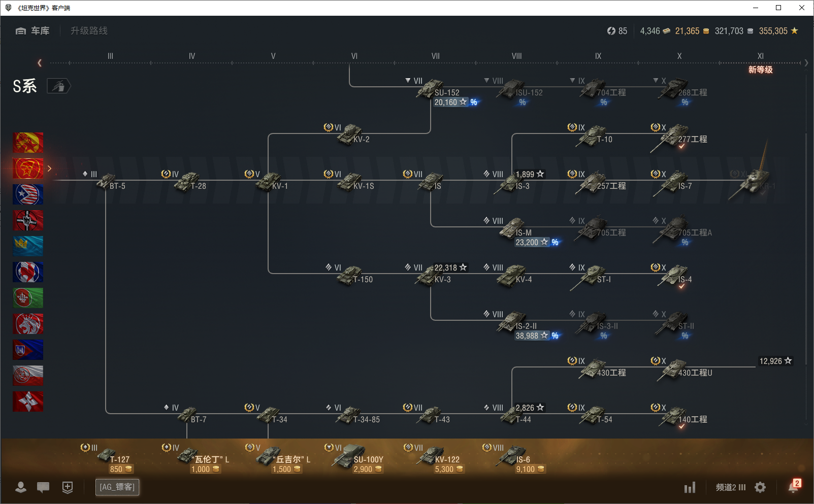Select the Swedish golden crown nation flag
The width and height of the screenshot is (814, 504).
coord(28,246)
